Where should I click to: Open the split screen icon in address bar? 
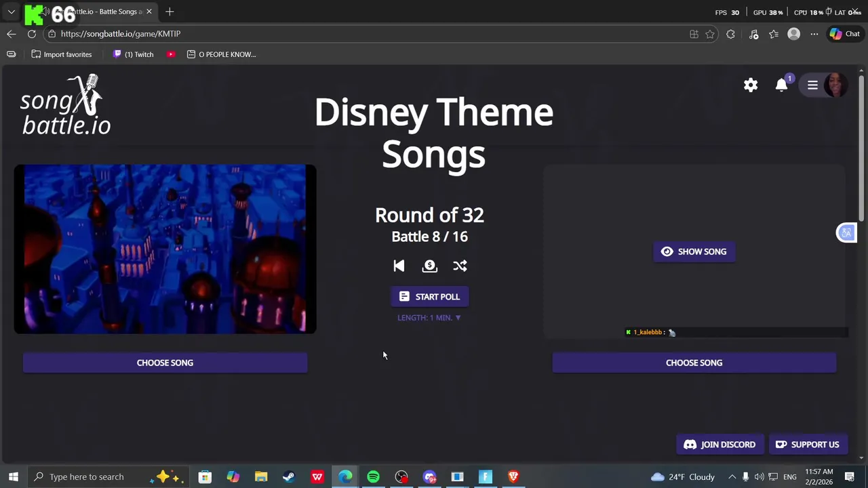point(694,34)
